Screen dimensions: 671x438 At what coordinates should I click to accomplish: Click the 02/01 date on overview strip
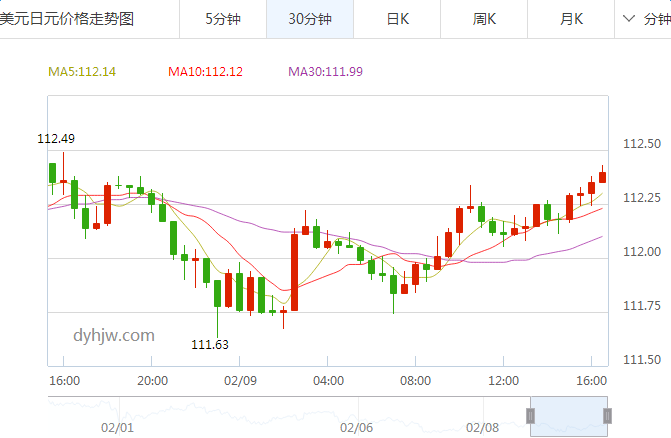[x=117, y=428]
